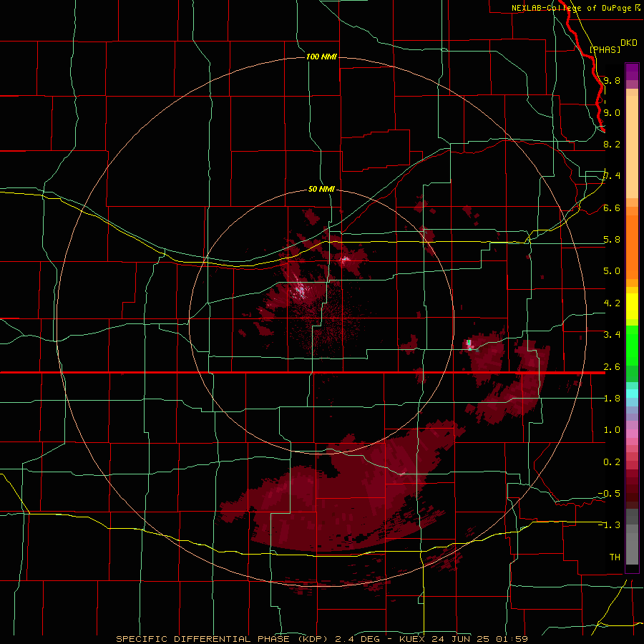Screen dimensions: 644x644
Task: Click the 9.0 legend value
Action: [612, 112]
